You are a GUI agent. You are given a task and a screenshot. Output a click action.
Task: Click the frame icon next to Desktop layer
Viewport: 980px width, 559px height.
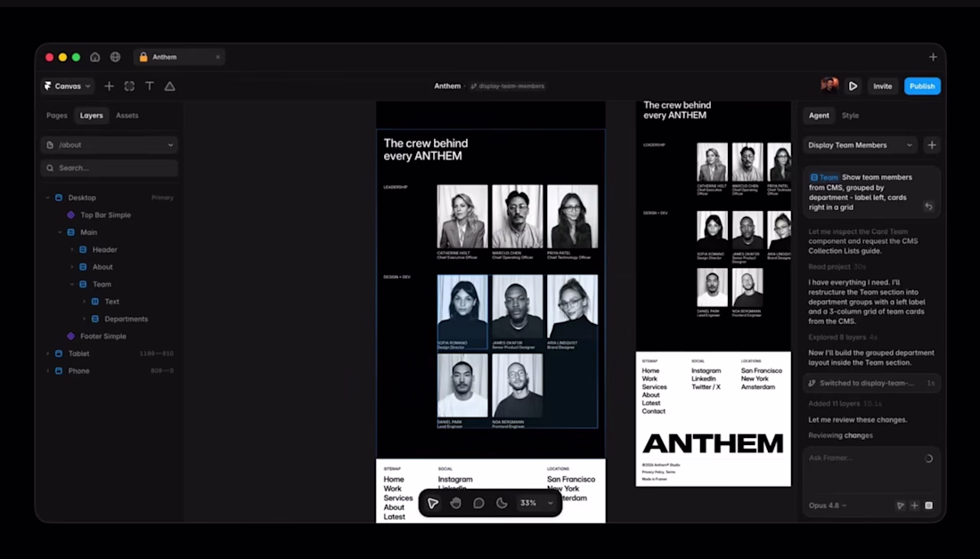[59, 198]
